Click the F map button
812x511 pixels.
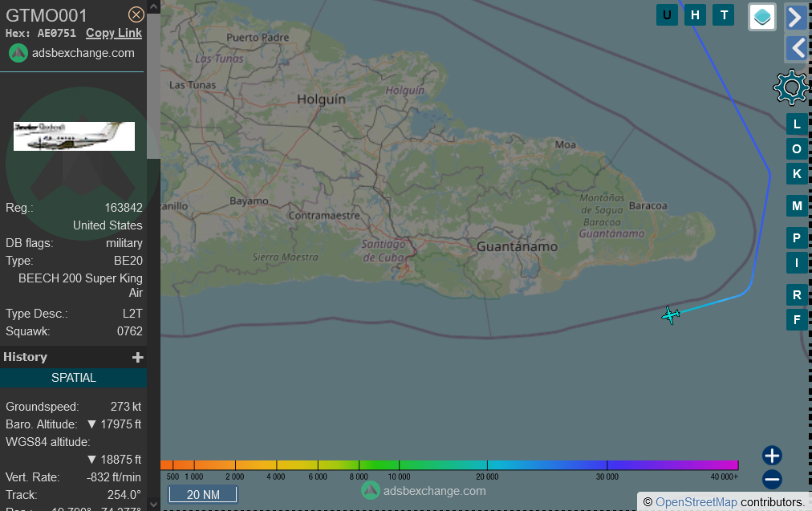797,319
